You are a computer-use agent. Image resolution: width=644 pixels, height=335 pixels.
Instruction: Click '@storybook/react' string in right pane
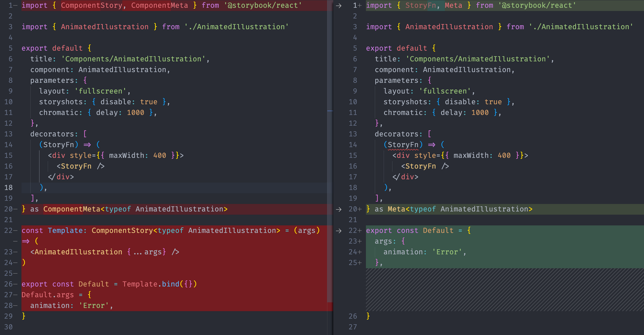pos(537,5)
